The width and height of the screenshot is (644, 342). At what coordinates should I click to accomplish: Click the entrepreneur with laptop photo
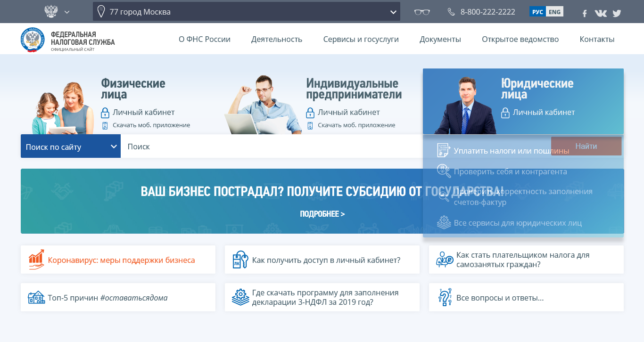tap(263, 105)
